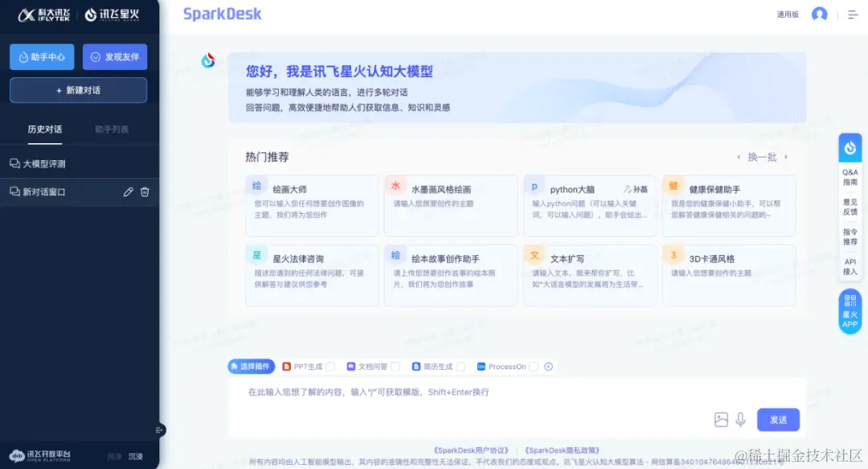Click the user avatar in the top bar
Image resolution: width=868 pixels, height=469 pixels.
click(x=819, y=14)
